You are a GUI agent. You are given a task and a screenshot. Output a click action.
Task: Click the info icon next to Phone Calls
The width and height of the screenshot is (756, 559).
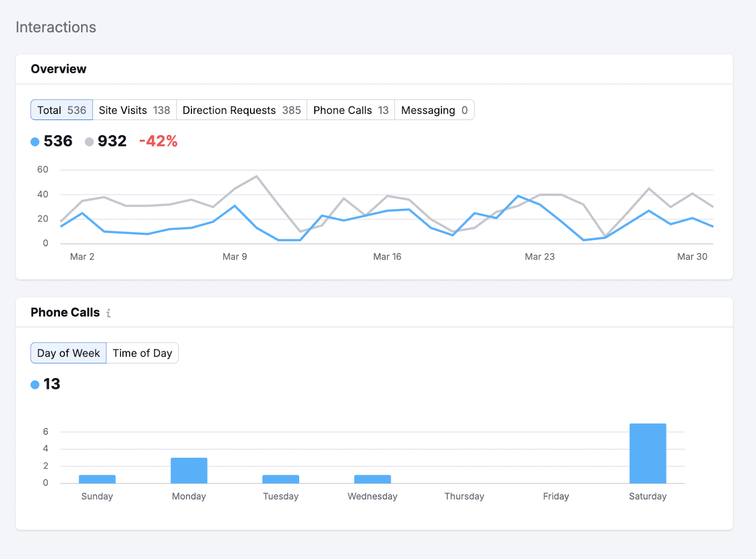click(x=109, y=313)
